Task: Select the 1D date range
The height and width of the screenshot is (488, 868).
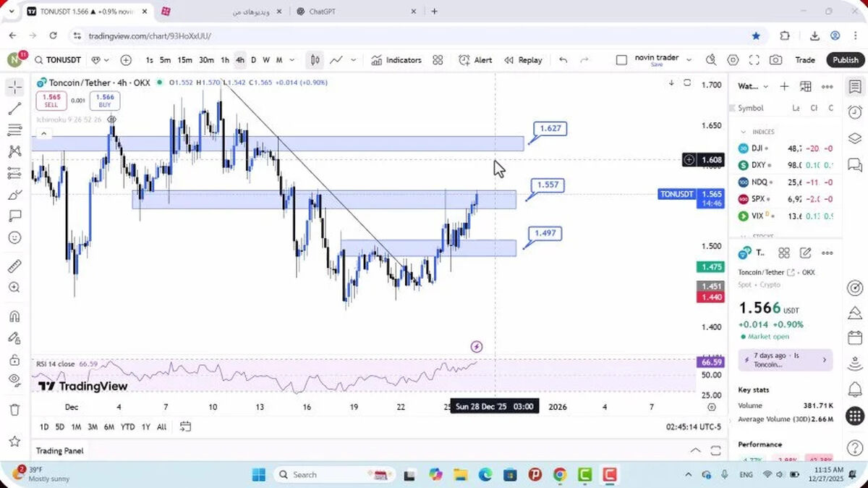Action: click(44, 427)
